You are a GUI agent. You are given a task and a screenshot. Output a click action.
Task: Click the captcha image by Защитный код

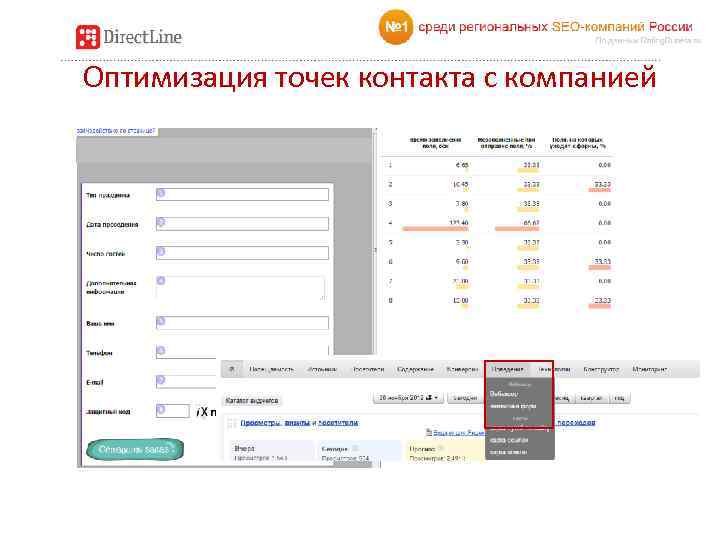pos(206,412)
